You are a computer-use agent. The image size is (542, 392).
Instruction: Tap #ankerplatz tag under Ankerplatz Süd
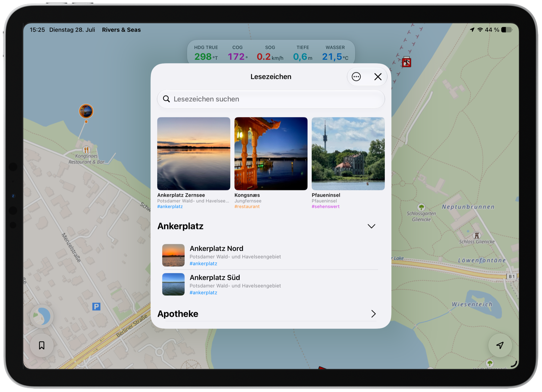coord(203,293)
